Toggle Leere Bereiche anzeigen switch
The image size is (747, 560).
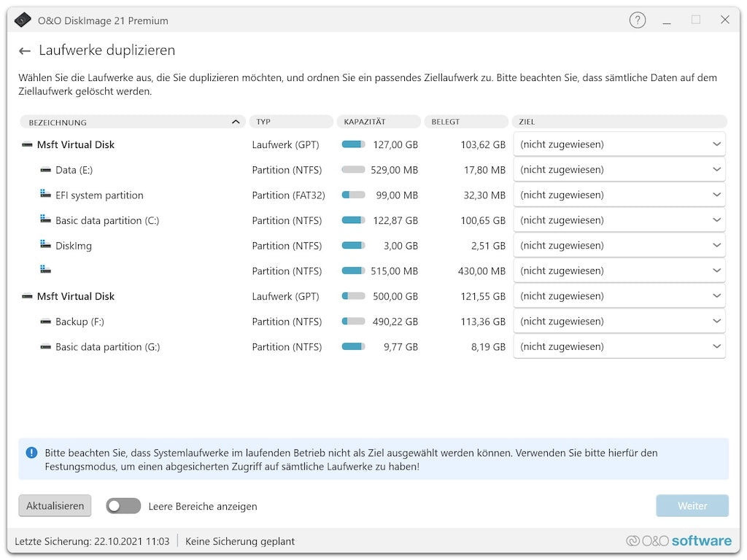coord(123,506)
